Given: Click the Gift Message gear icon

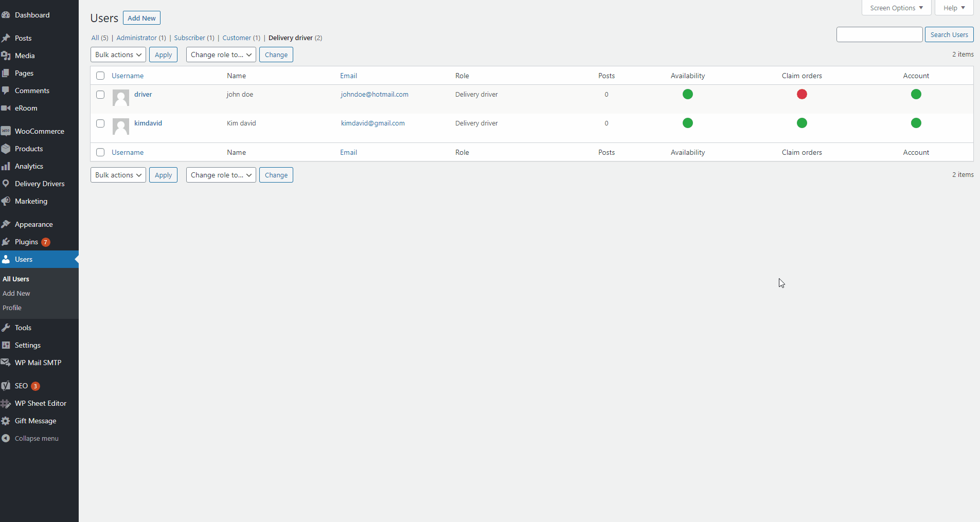Looking at the screenshot, I should [x=6, y=421].
